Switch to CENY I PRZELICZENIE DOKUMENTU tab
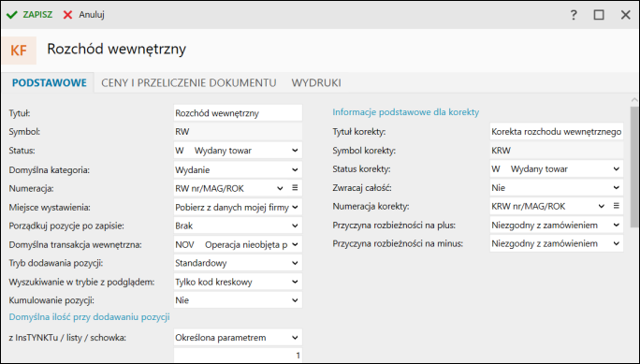Screen dimensions: 640x364 click(x=189, y=83)
